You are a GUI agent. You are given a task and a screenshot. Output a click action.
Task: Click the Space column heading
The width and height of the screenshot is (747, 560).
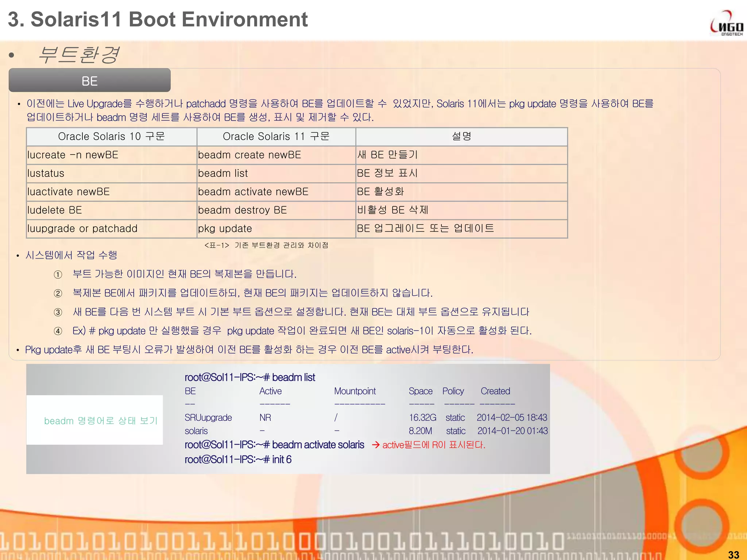pyautogui.click(x=421, y=391)
